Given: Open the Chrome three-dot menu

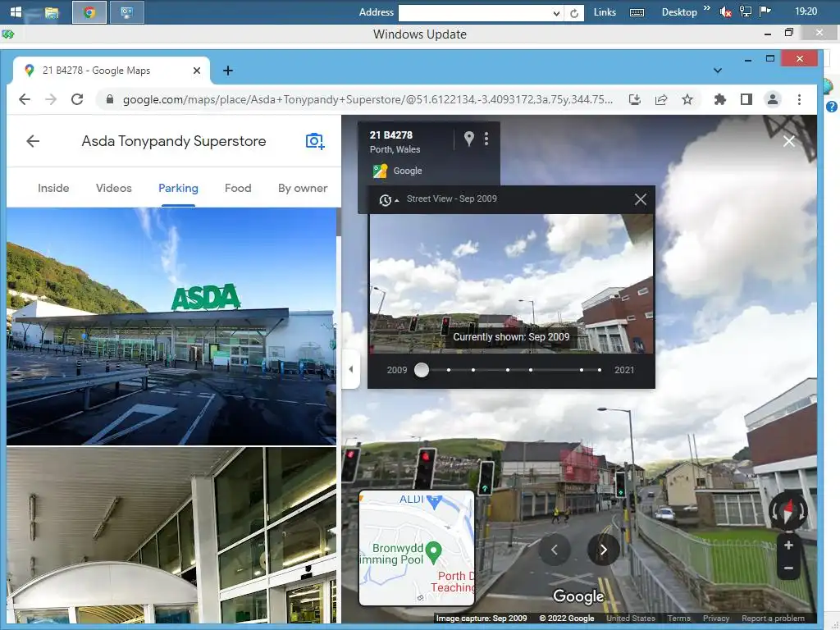Looking at the screenshot, I should tap(799, 99).
